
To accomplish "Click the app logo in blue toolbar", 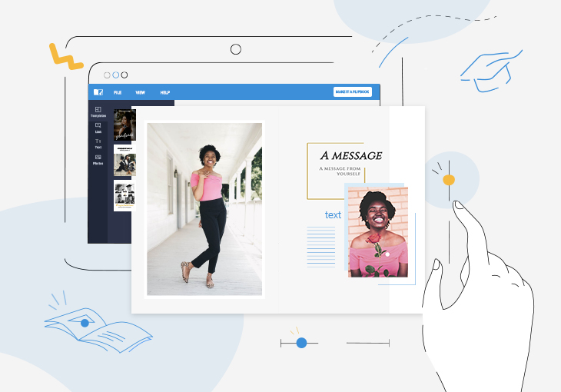I will (98, 92).
